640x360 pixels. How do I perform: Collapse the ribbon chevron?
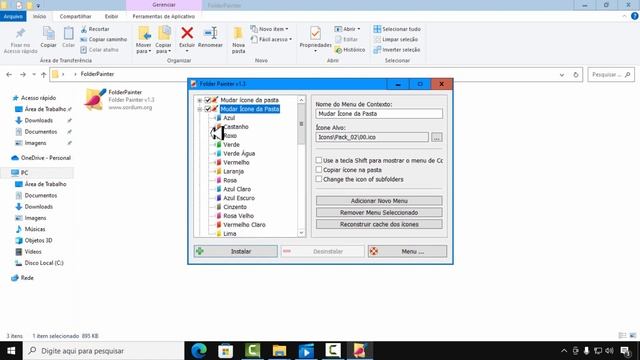(624, 16)
